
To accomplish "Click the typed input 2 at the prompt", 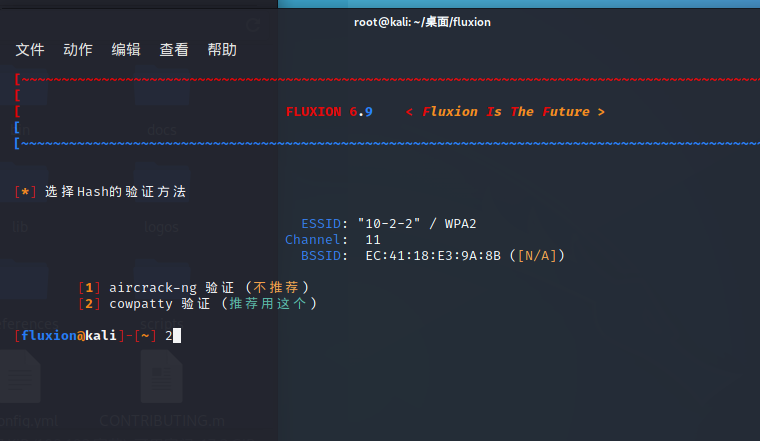I will point(169,336).
